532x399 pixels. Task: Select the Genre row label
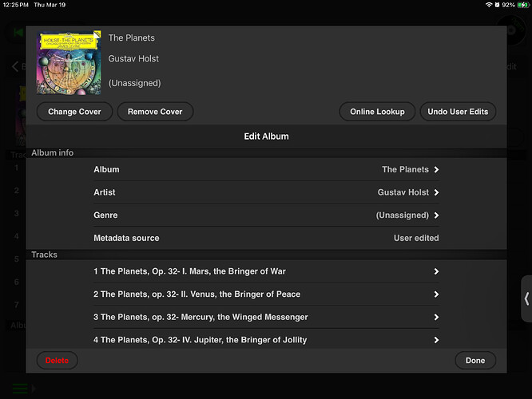point(105,215)
